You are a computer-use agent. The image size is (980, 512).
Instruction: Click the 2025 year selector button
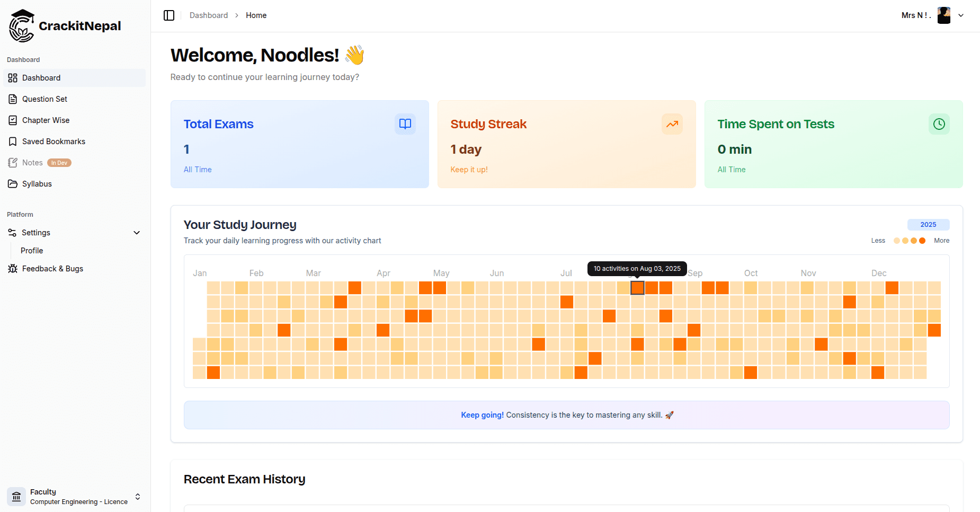pyautogui.click(x=928, y=224)
